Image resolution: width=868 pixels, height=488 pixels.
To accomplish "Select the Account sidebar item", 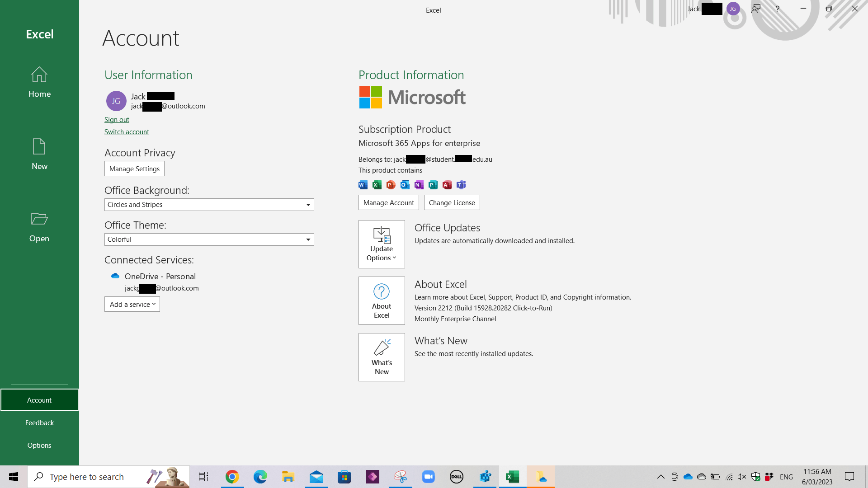I will tap(39, 400).
